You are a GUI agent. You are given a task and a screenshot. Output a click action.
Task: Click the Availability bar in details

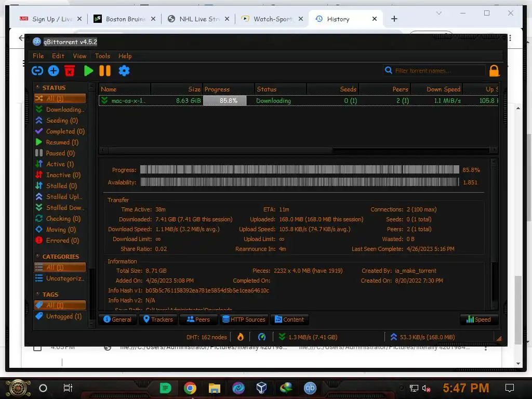(x=300, y=182)
